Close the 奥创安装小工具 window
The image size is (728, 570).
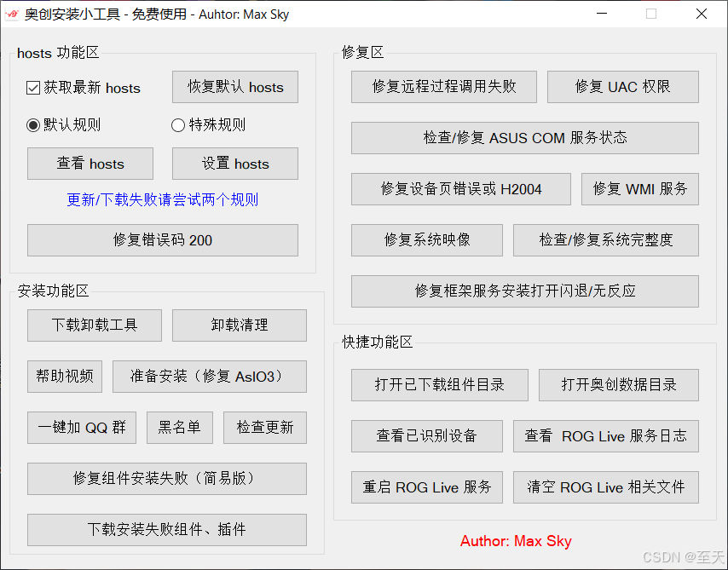click(x=702, y=14)
